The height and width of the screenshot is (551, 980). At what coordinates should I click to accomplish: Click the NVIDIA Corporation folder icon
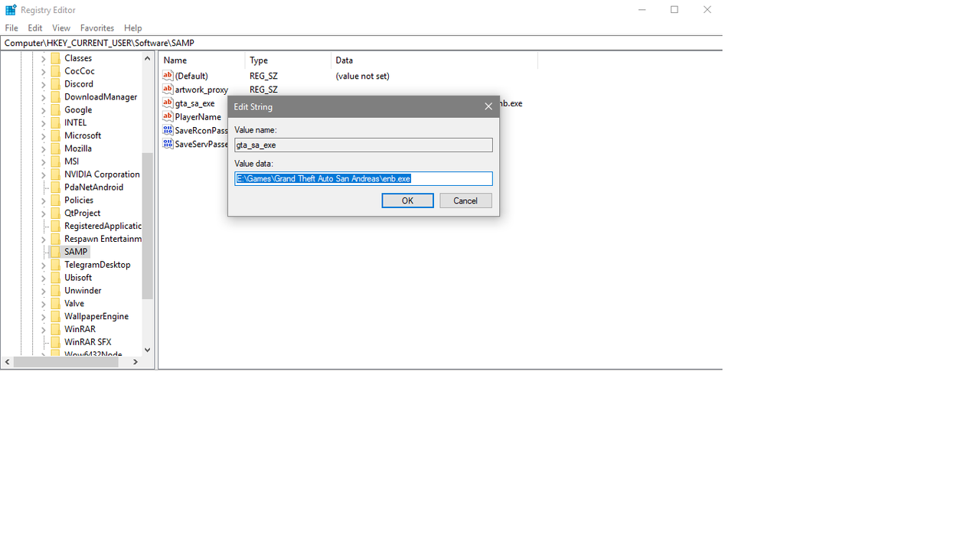tap(56, 174)
